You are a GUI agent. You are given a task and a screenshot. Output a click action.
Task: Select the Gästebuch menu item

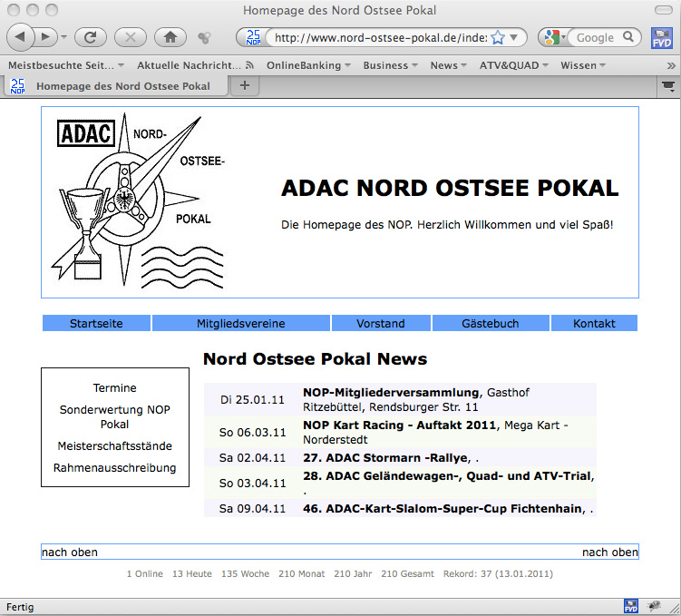(x=490, y=323)
